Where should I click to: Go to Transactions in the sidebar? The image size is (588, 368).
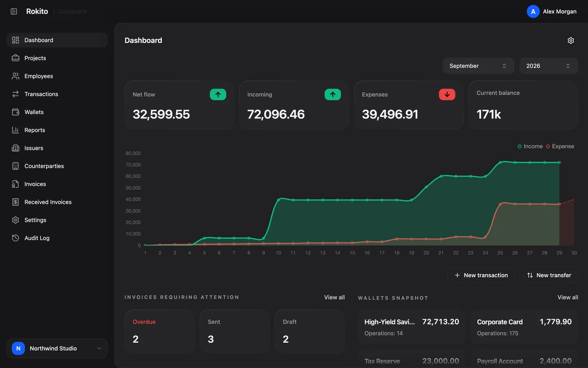click(x=57, y=94)
